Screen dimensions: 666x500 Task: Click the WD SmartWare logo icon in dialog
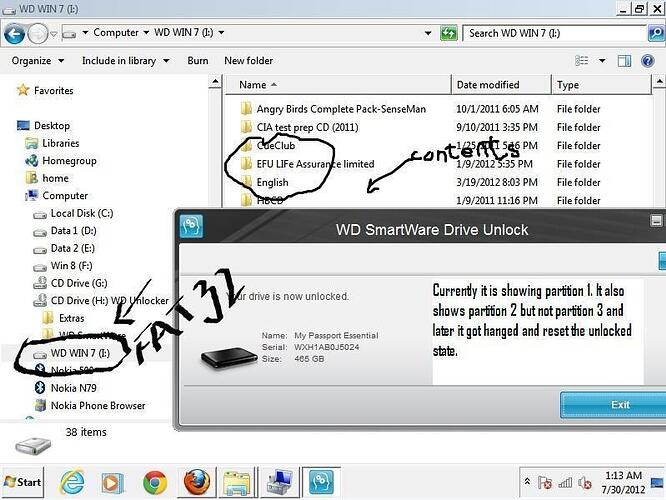(191, 226)
